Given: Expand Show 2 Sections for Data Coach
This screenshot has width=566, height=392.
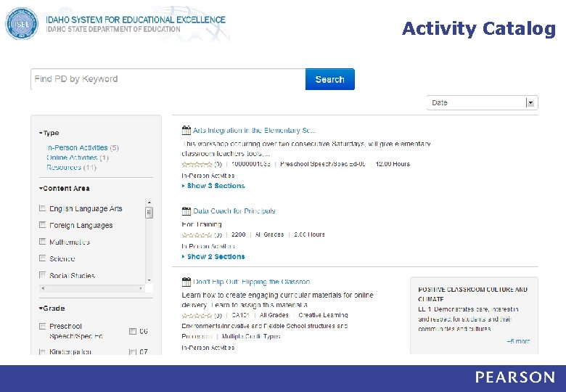Looking at the screenshot, I should point(213,257).
